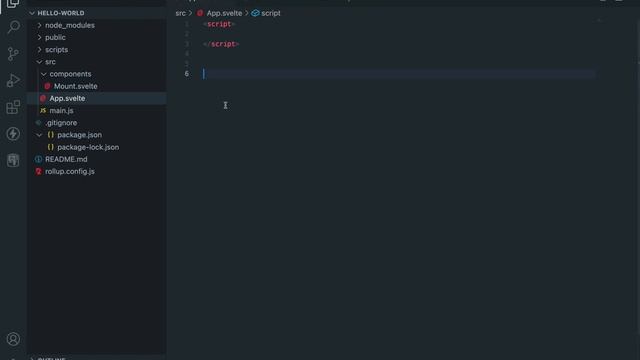Click the Svelte icon beside App.svelte in tree
640x360 pixels.
pos(43,98)
